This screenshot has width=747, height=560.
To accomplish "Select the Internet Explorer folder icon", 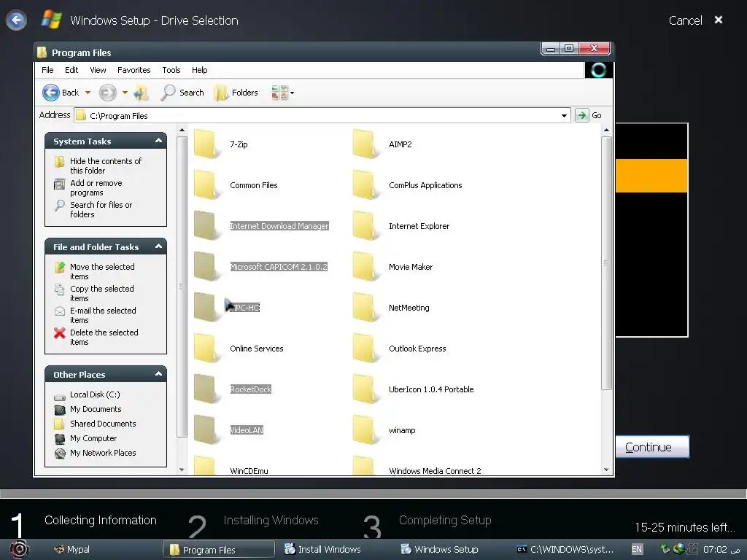I will pos(365,226).
